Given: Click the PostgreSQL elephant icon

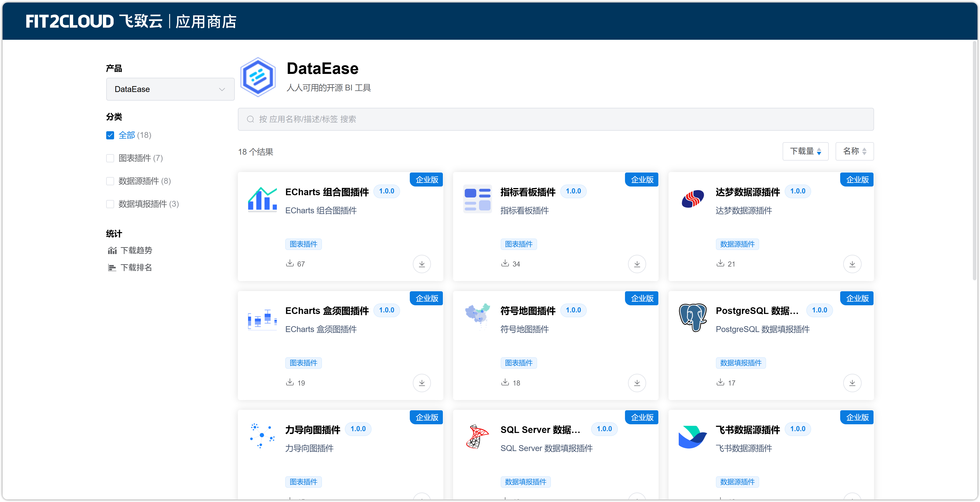Looking at the screenshot, I should click(x=693, y=318).
